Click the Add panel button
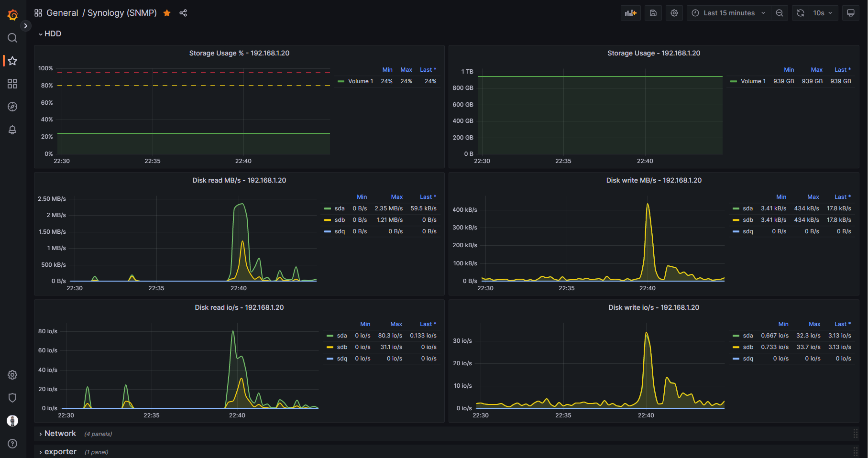Screen dimensions: 868x458 [631, 13]
